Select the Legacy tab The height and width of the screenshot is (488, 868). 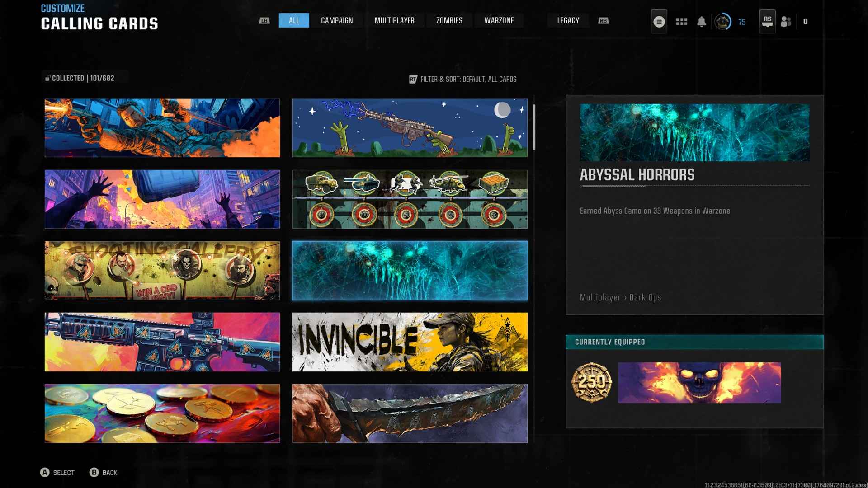pyautogui.click(x=568, y=20)
